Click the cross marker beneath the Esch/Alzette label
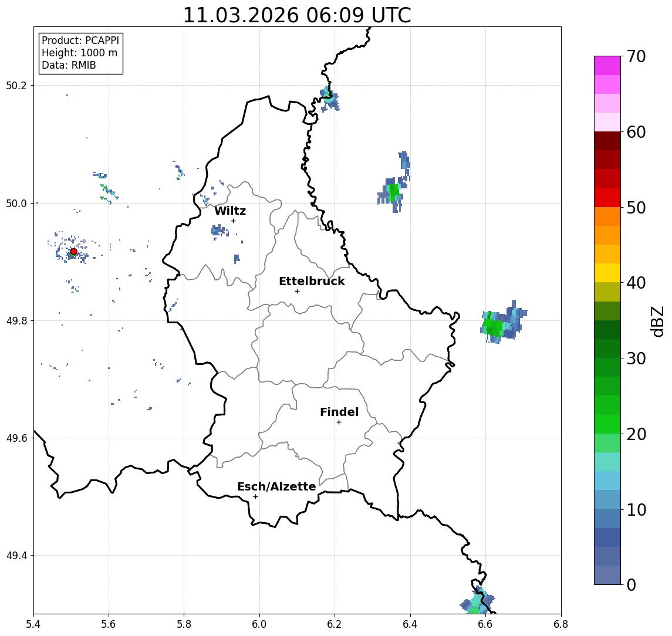Image resolution: width=672 pixels, height=636 pixels. pos(255,497)
